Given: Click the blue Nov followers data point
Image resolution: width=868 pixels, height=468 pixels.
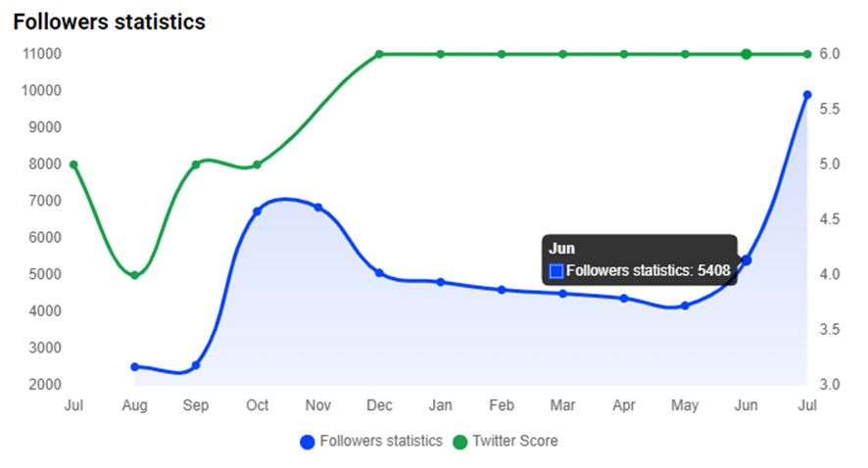Looking at the screenshot, I should (x=318, y=208).
